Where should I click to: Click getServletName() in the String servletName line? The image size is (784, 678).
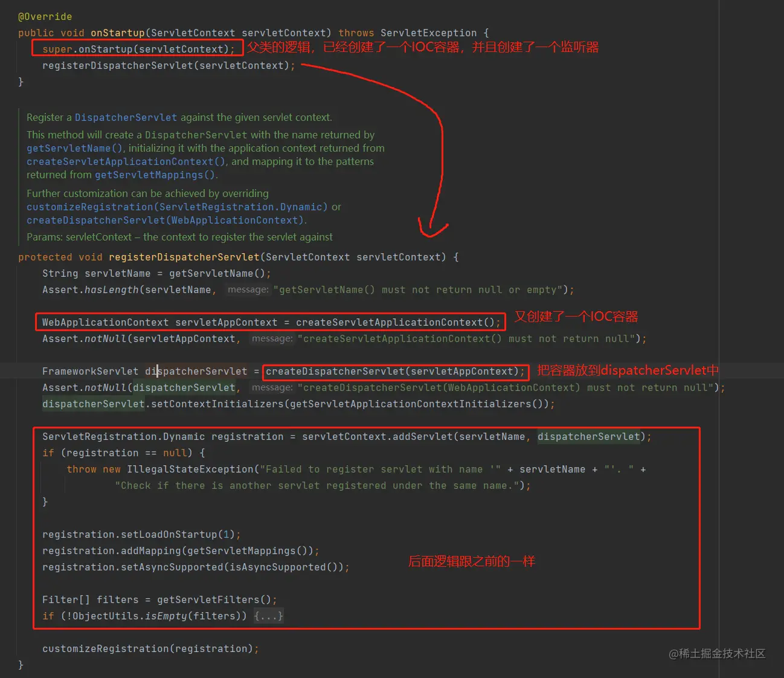pos(217,273)
